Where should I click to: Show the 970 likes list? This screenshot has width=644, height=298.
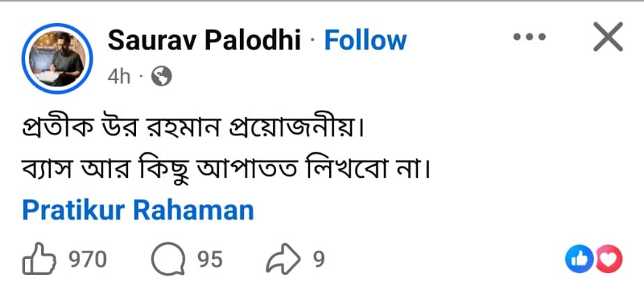pos(87,260)
